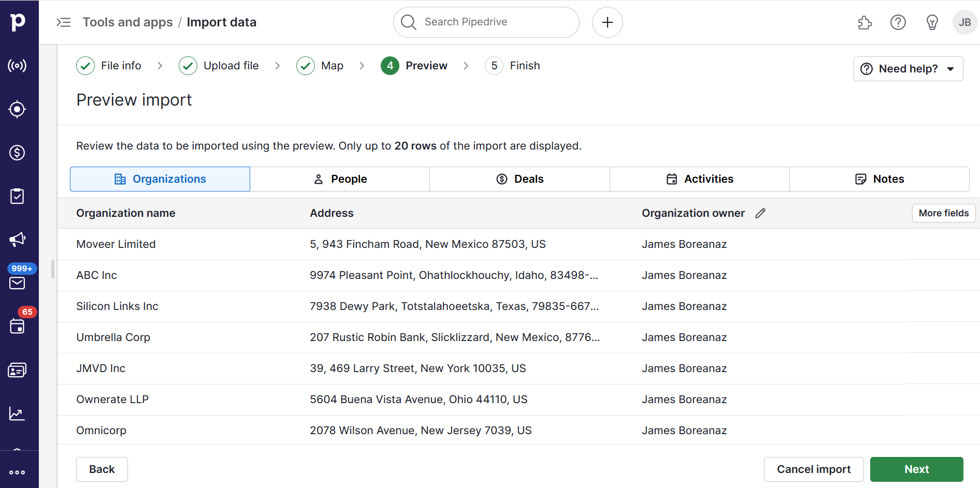
Task: Open the More options ellipsis in sidebar
Action: click(17, 472)
